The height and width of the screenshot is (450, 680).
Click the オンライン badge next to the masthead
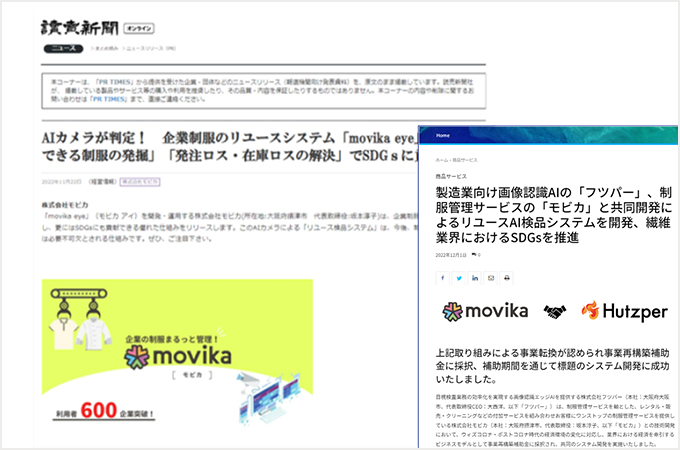(x=139, y=29)
